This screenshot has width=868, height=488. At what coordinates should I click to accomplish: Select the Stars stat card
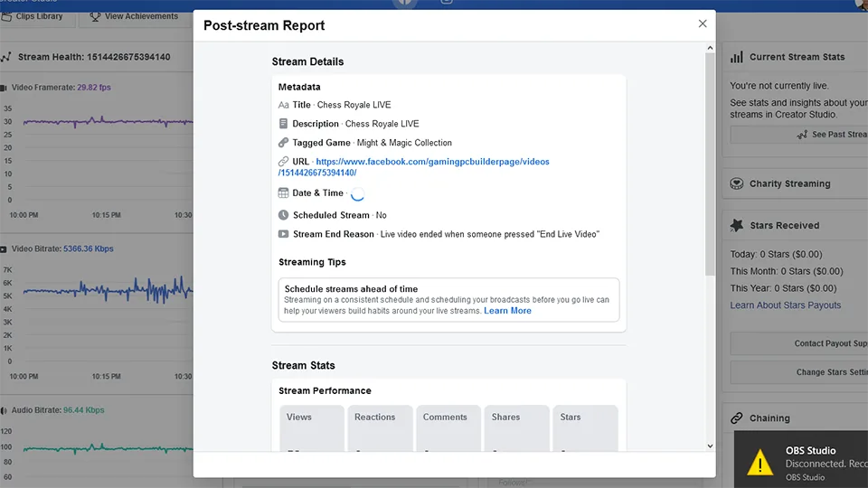[x=585, y=428]
